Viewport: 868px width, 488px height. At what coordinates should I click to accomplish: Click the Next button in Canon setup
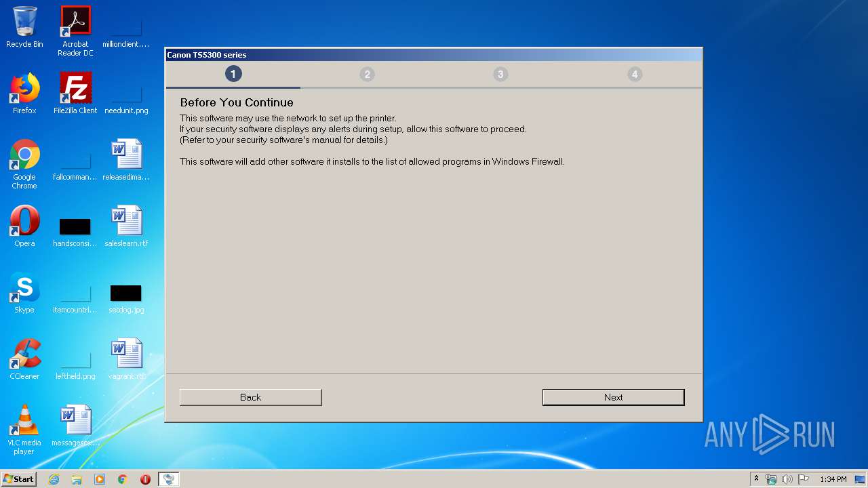(613, 397)
